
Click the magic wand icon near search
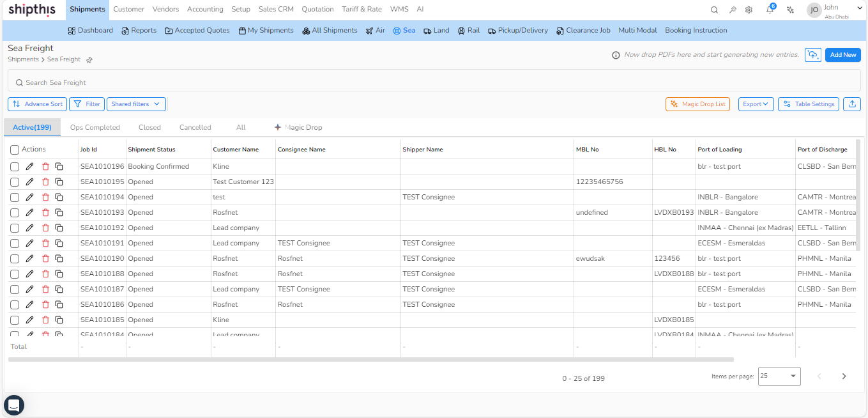click(732, 10)
